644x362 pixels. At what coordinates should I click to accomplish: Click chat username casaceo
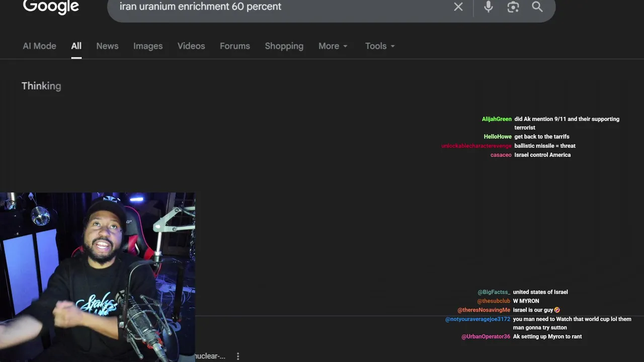tap(501, 155)
